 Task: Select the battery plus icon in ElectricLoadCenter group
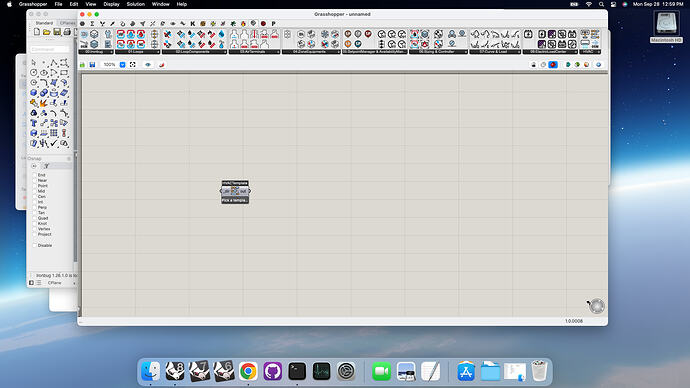pyautogui.click(x=528, y=34)
